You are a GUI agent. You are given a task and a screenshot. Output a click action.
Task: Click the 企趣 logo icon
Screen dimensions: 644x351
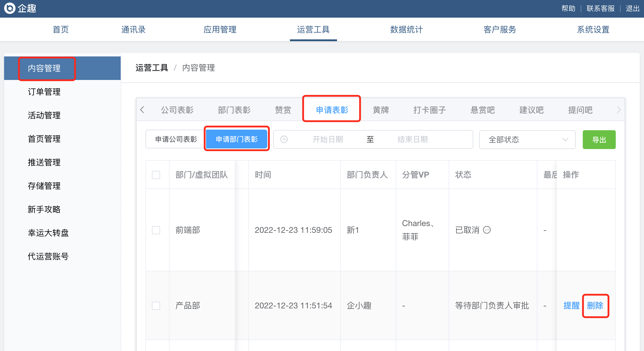[9, 8]
